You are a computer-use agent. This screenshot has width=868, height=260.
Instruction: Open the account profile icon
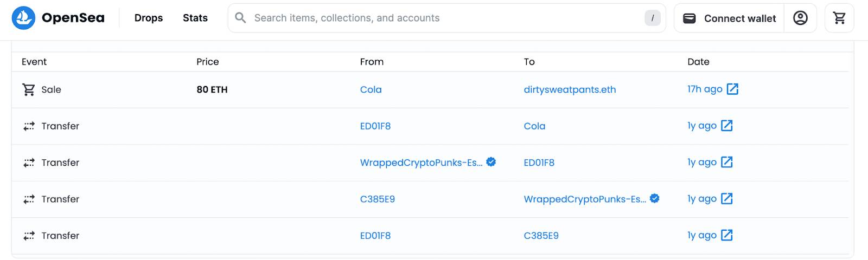click(x=800, y=18)
